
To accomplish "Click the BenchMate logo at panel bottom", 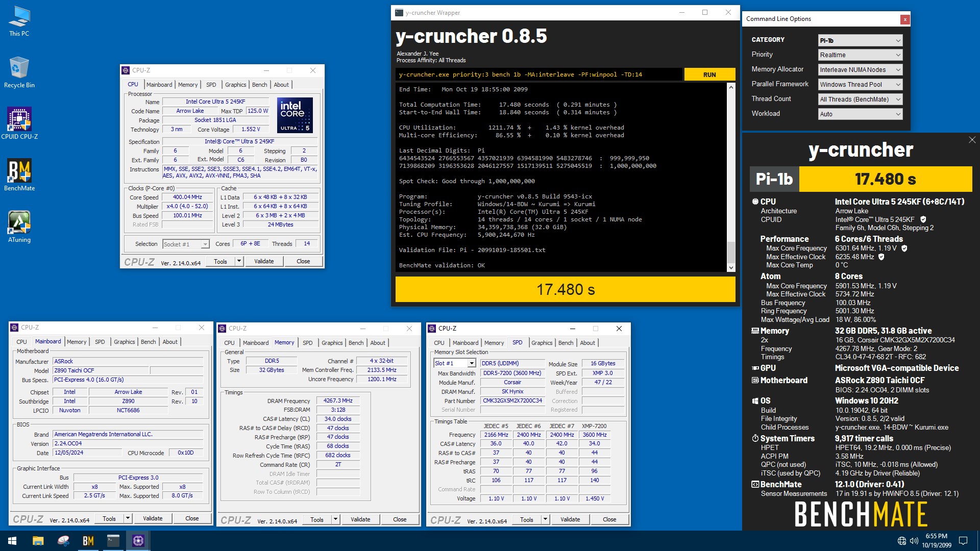I will tap(861, 514).
